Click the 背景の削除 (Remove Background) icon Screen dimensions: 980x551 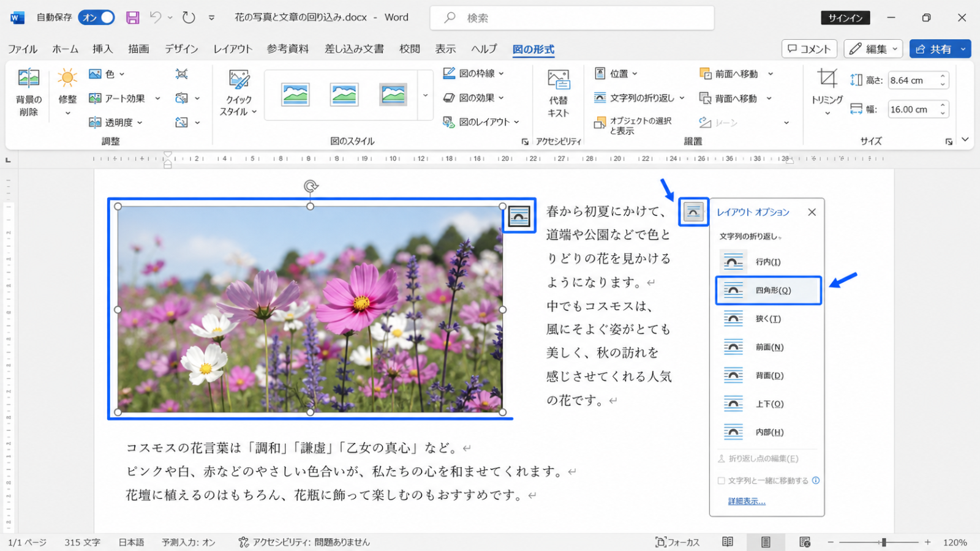coord(28,78)
